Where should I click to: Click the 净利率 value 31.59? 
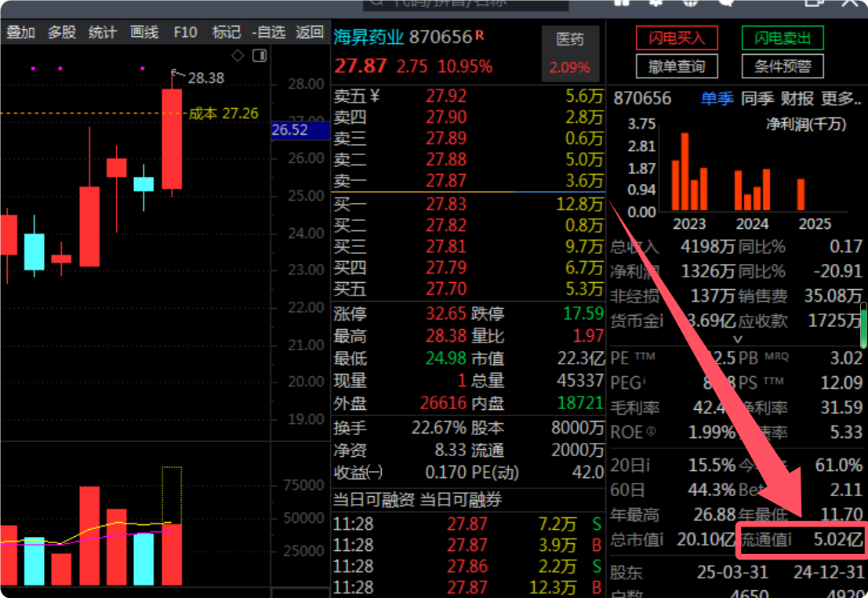pyautogui.click(x=841, y=408)
